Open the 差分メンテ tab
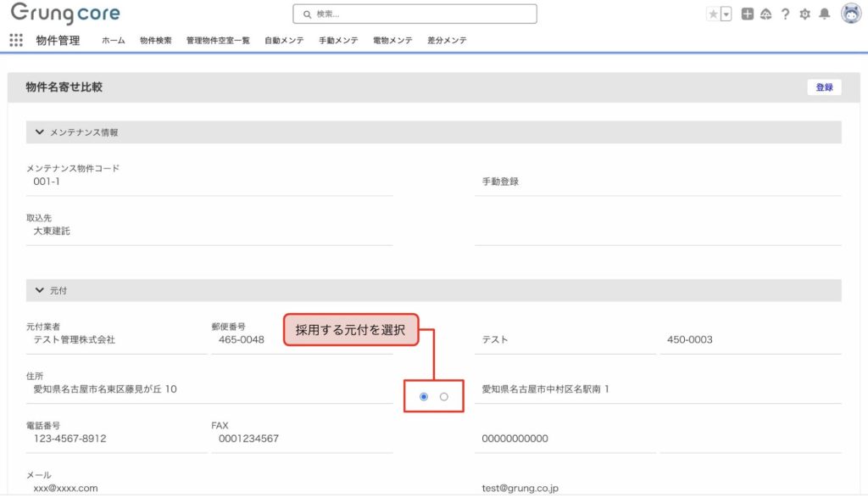This screenshot has height=498, width=868. pos(447,41)
